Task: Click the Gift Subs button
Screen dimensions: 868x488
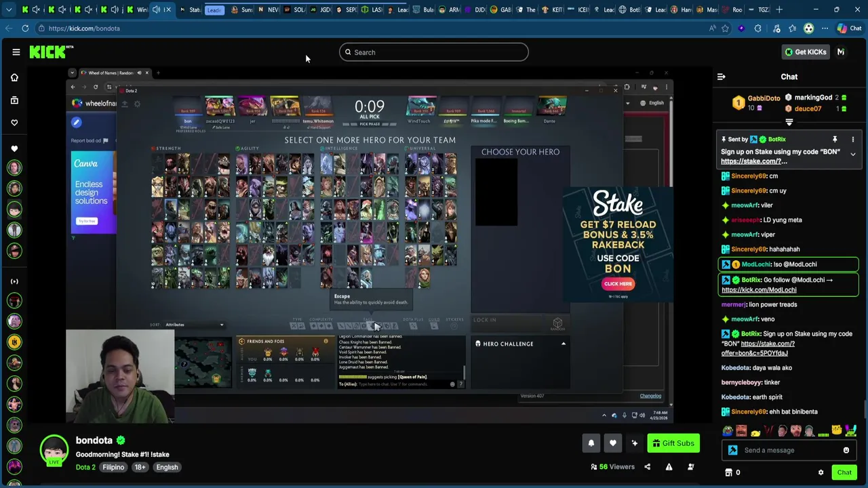Action: click(673, 443)
